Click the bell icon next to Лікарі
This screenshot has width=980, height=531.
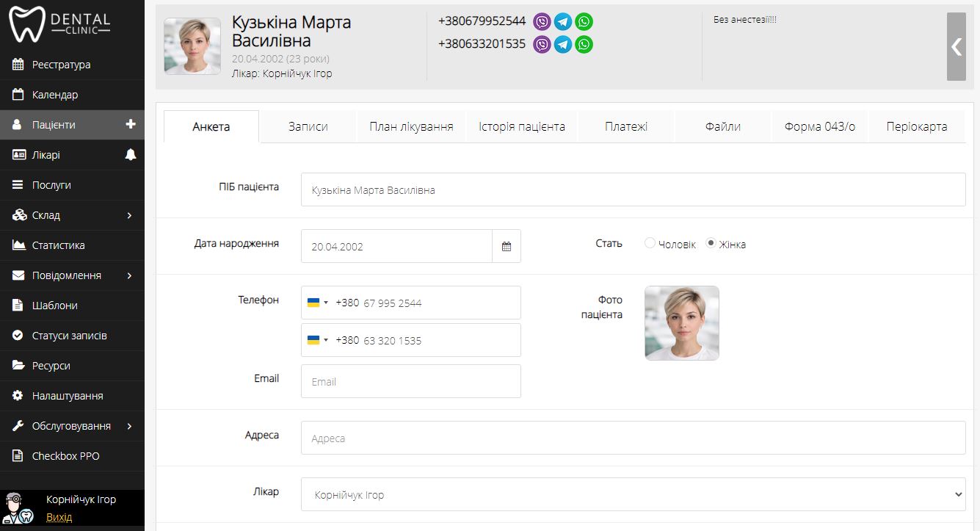[x=131, y=155]
